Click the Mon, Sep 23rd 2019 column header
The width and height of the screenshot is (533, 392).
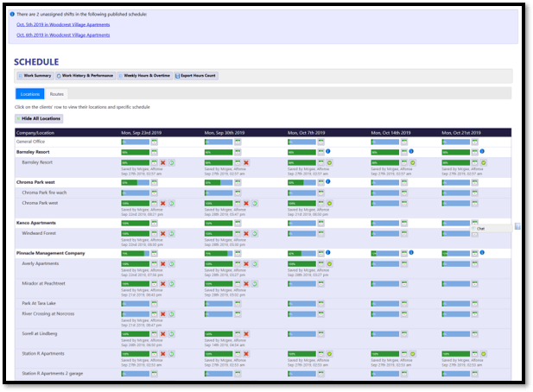(142, 133)
